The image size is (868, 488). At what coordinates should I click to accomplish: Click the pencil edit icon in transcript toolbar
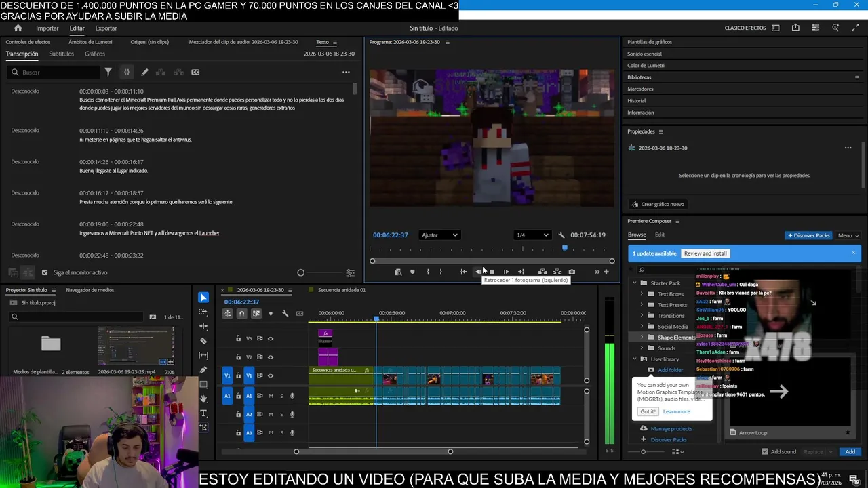point(144,72)
